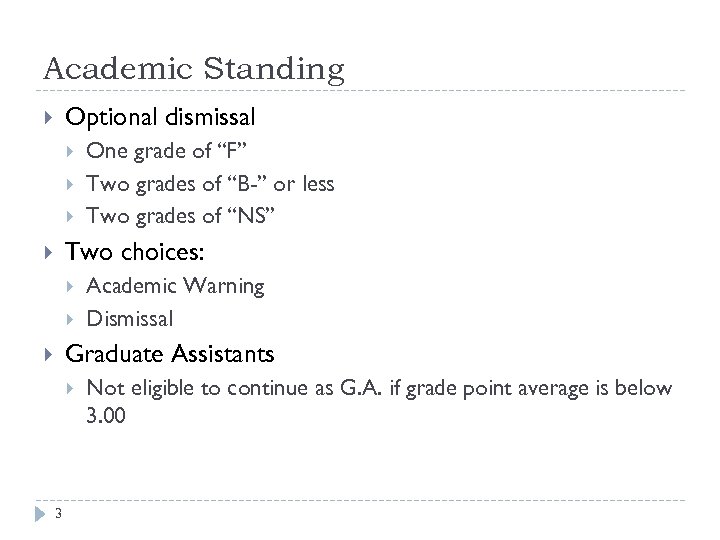Viewport: 720px width, 540px height.
Task: Click the bullet arrow before "Two grades of B-"
Action: [70, 184]
